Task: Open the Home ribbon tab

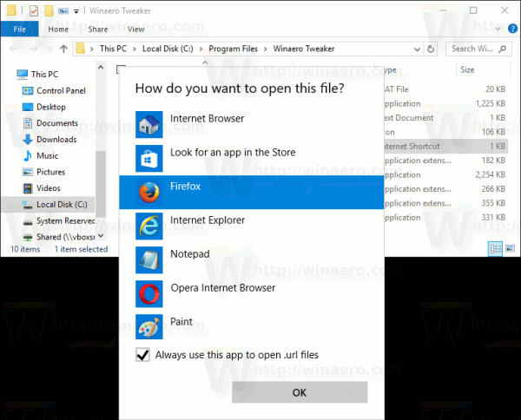Action: tap(58, 30)
